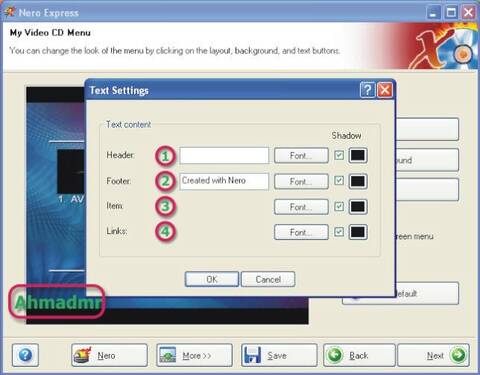Click the 'Shadow' column label
The width and height of the screenshot is (480, 375).
346,135
